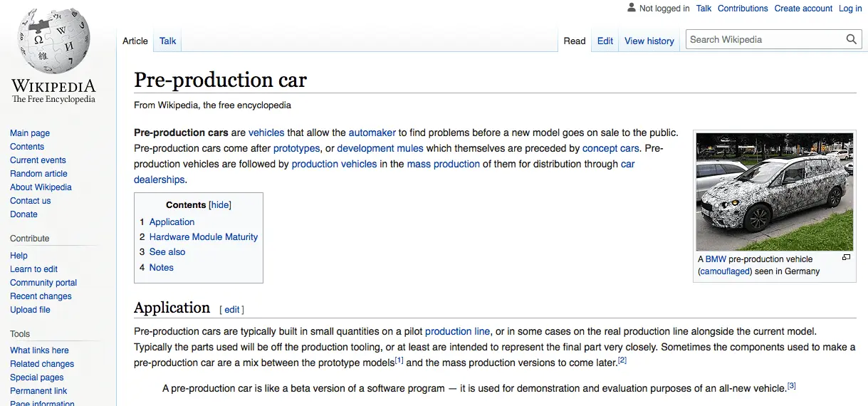Image resolution: width=868 pixels, height=406 pixels.
Task: Follow the production vehicles link
Action: (x=334, y=164)
